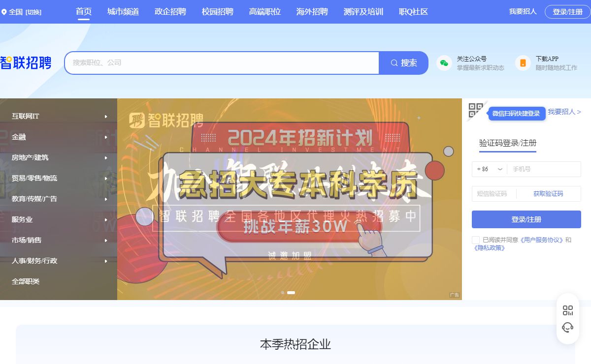Expand the 贸易/零售/物流 category arrow
The width and height of the screenshot is (591, 364).
click(x=106, y=179)
